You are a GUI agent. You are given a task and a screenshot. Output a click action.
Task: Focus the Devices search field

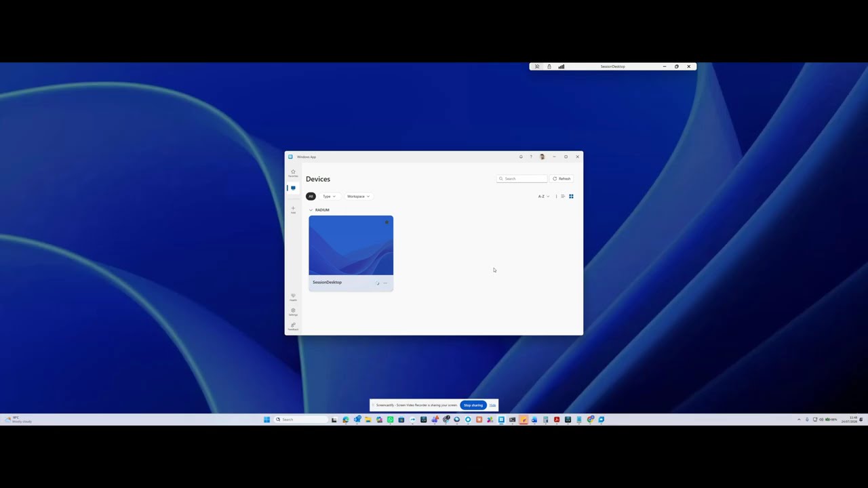click(521, 179)
